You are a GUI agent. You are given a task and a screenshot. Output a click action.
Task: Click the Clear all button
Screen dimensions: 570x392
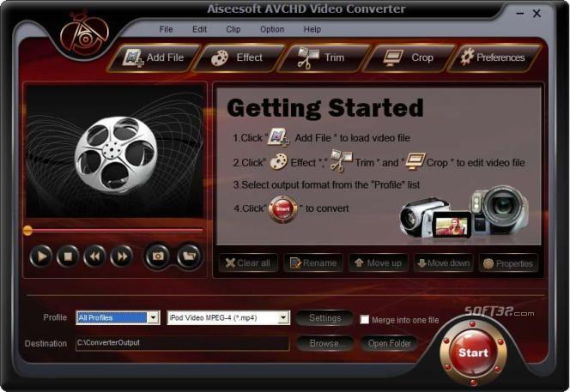point(248,263)
